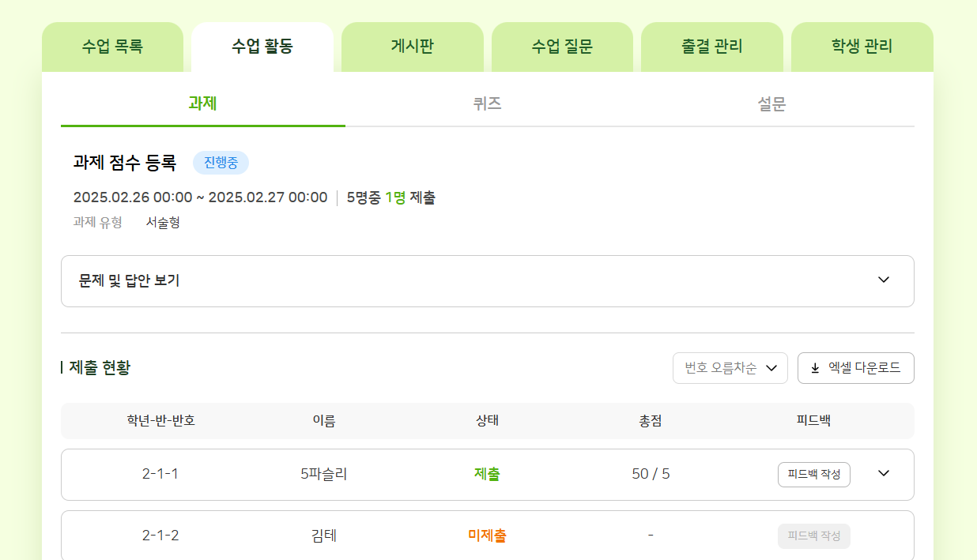This screenshot has width=977, height=560.
Task: Select the 수업 활동 tab
Action: tap(262, 47)
